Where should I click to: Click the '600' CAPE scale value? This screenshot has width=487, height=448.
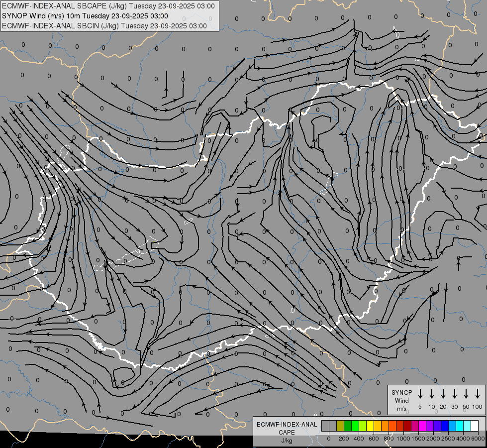(x=374, y=439)
